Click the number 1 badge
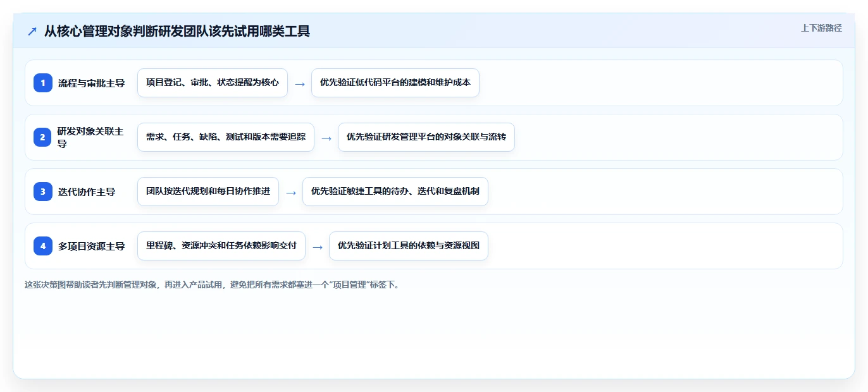The height and width of the screenshot is (392, 868). [43, 83]
